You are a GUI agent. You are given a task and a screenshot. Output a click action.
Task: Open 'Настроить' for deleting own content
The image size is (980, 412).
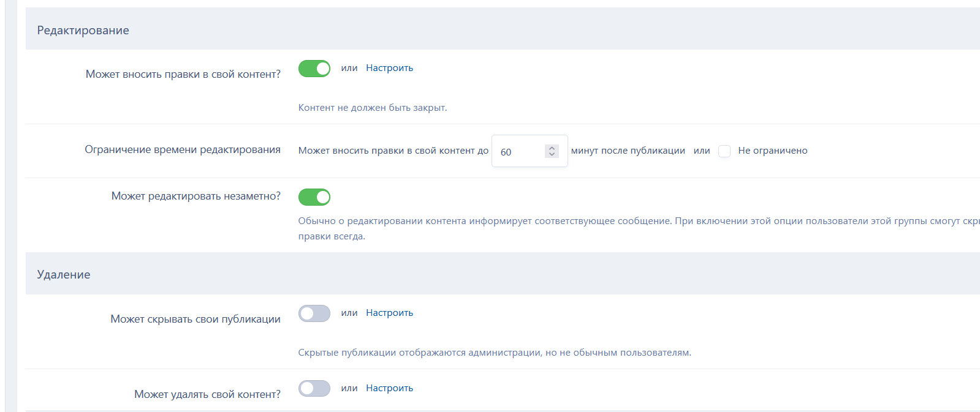click(389, 388)
